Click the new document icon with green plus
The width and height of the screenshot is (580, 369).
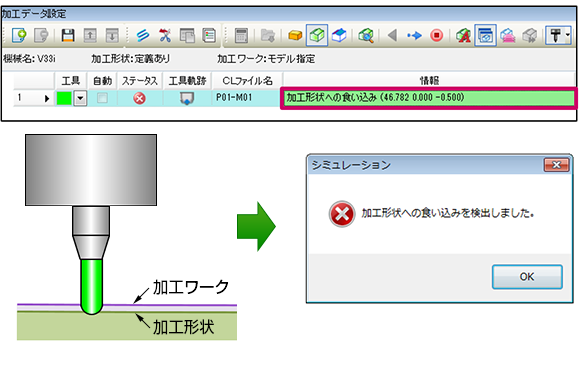(x=19, y=35)
